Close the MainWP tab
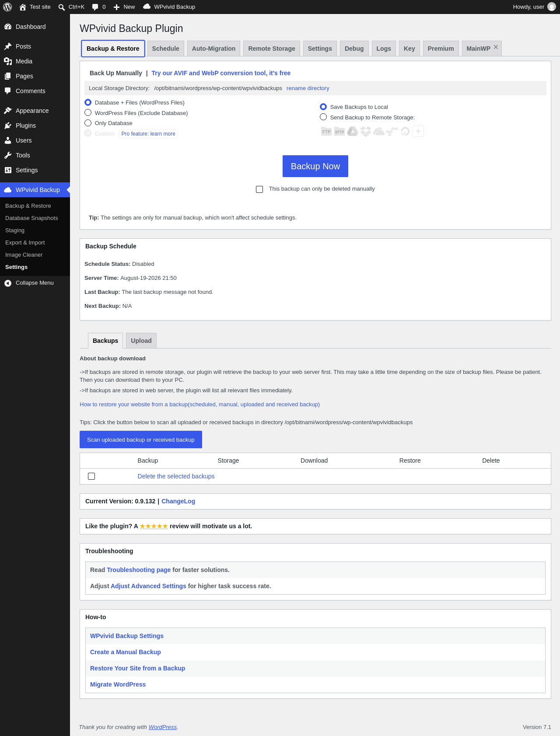The image size is (560, 736). [x=496, y=47]
